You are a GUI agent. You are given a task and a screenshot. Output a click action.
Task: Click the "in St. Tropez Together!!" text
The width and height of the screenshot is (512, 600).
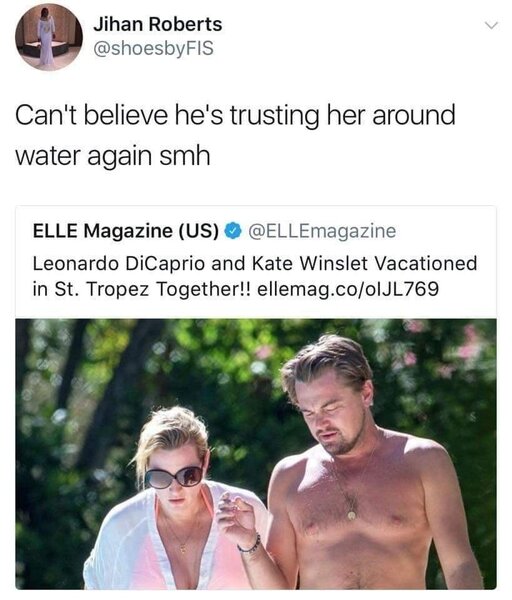click(142, 289)
